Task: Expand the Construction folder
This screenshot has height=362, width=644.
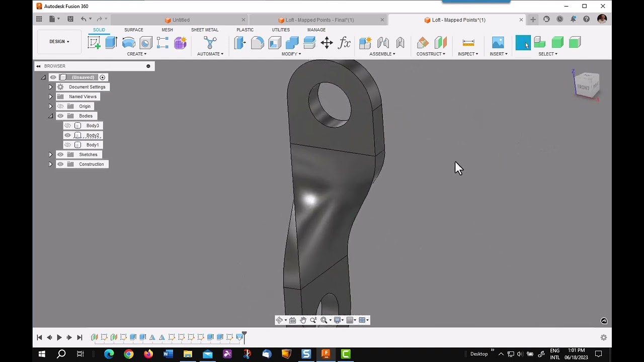Action: pos(50,164)
